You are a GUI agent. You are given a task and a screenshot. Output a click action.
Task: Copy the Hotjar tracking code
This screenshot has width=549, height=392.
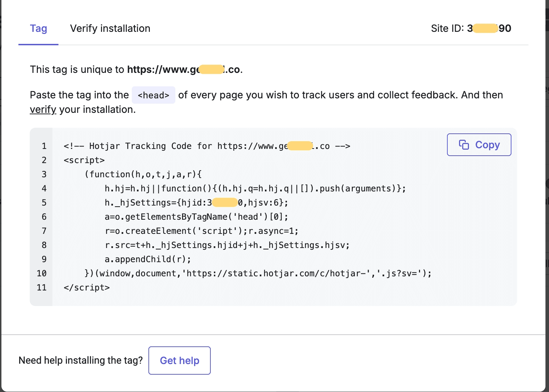479,145
